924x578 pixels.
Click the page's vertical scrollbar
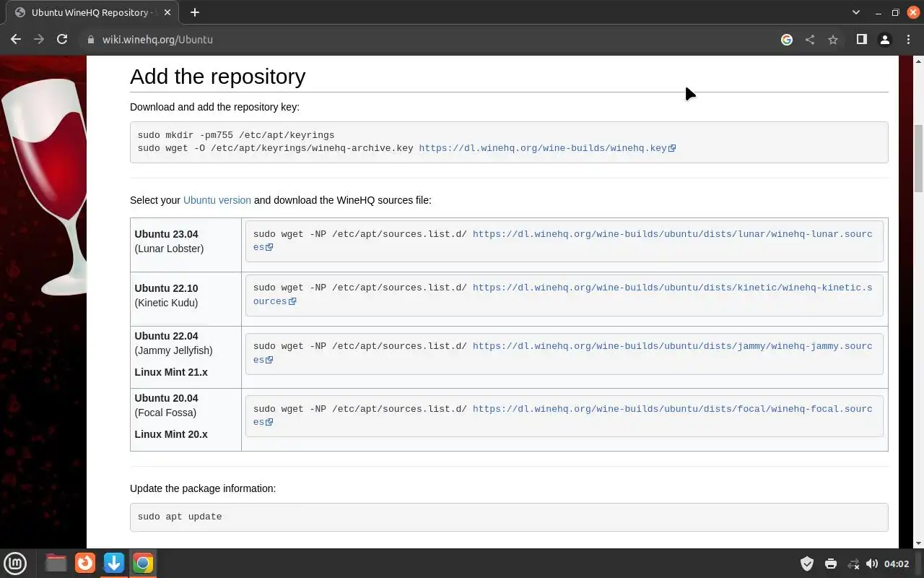coord(918,159)
